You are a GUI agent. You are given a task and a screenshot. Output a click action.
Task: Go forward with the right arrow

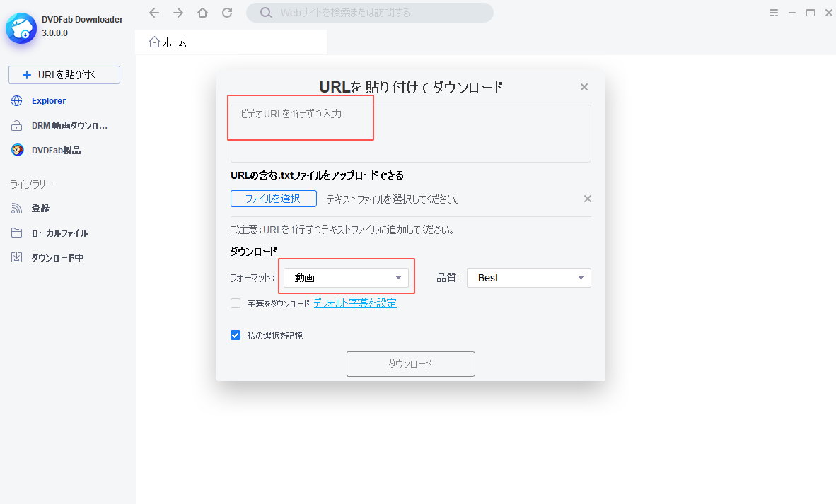point(178,13)
